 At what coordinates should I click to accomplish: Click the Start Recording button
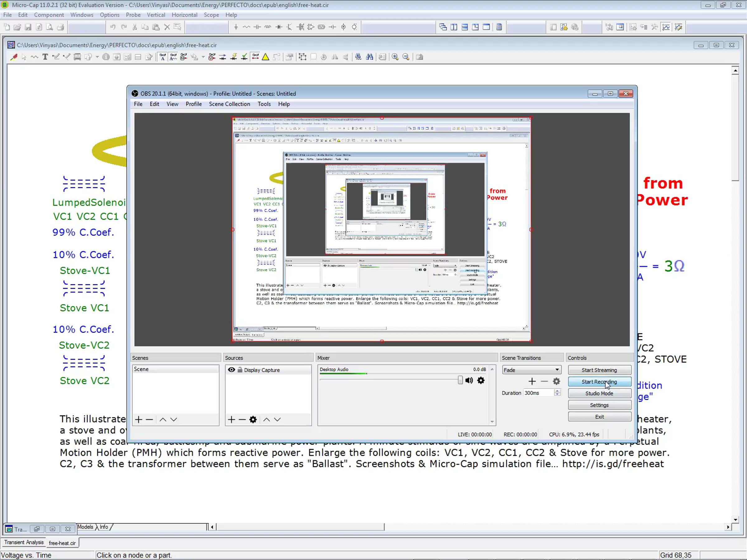599,382
